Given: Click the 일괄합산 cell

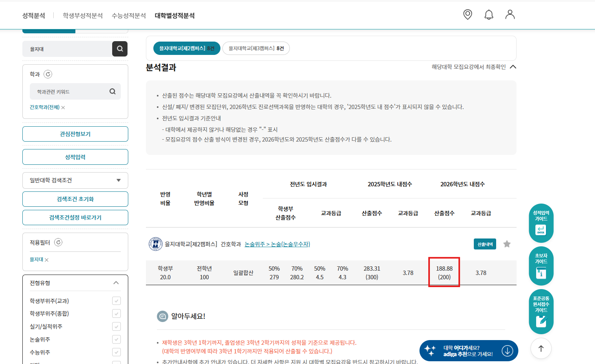Looking at the screenshot, I should pyautogui.click(x=243, y=273).
